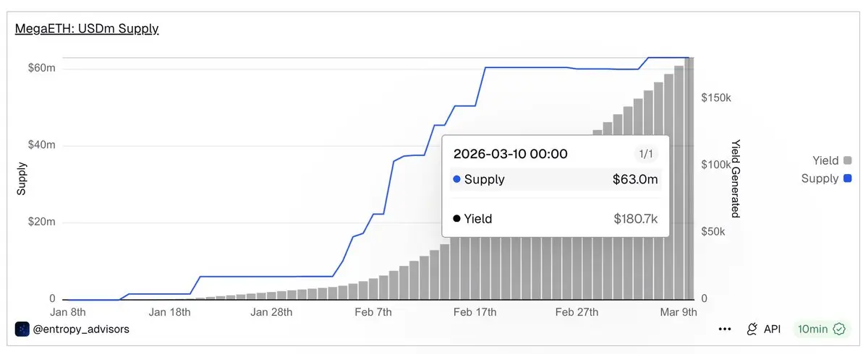This screenshot has width=868, height=354.
Task: Click the 2026-03-10 00:00 tooltip date header
Action: (510, 154)
